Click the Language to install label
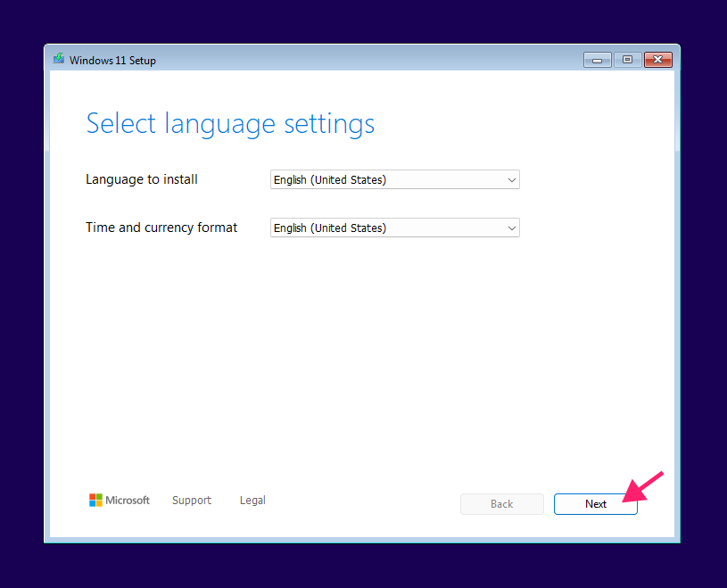The image size is (727, 588). click(x=142, y=179)
